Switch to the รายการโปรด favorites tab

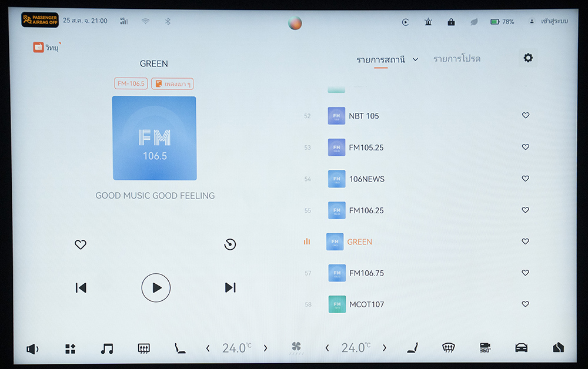click(x=456, y=59)
